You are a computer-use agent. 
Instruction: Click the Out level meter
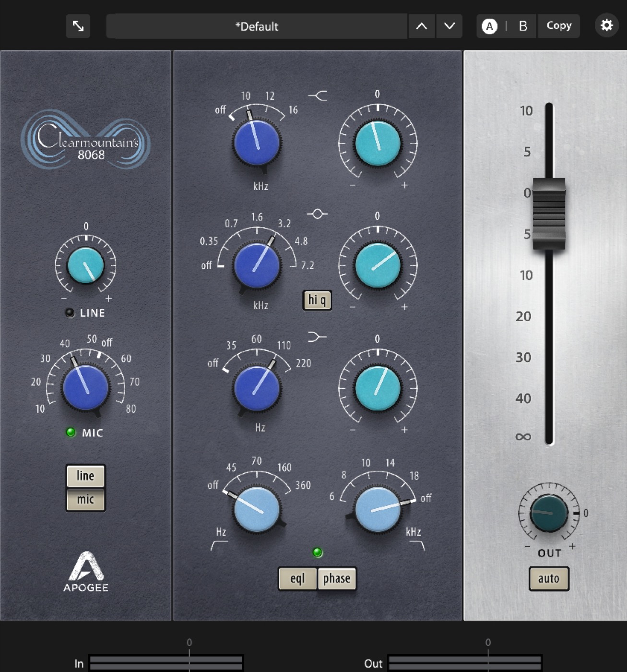point(465,663)
